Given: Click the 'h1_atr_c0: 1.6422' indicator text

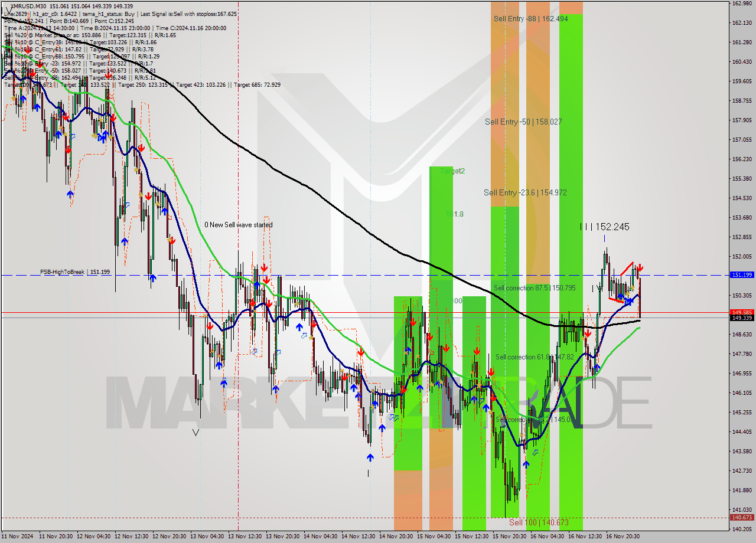Looking at the screenshot, I should click(x=56, y=14).
